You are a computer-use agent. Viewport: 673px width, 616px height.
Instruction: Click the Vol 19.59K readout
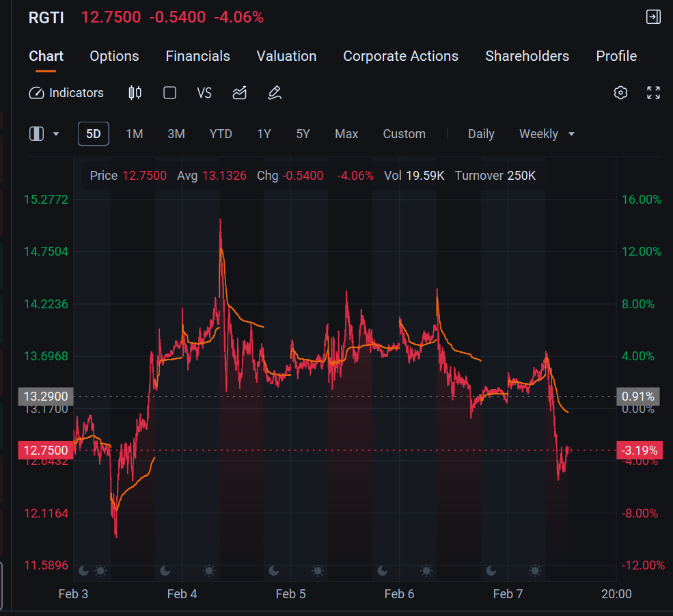(414, 176)
